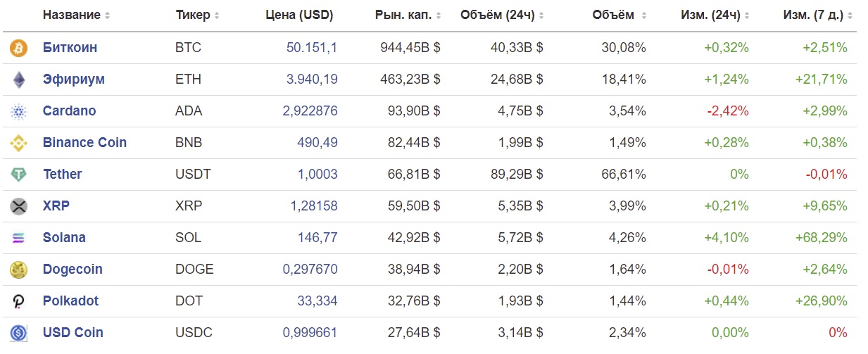Sort by Объём (24ч) column header
The image size is (868, 354).
[x=502, y=15]
